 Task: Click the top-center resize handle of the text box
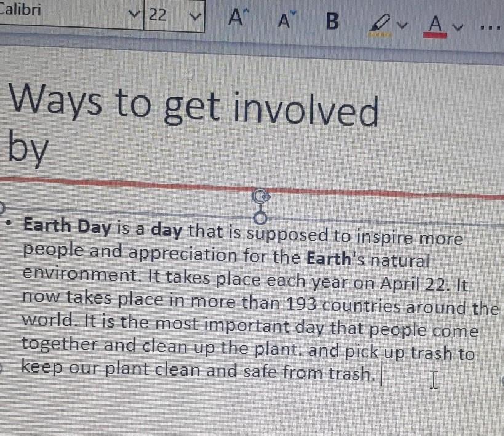(x=260, y=218)
